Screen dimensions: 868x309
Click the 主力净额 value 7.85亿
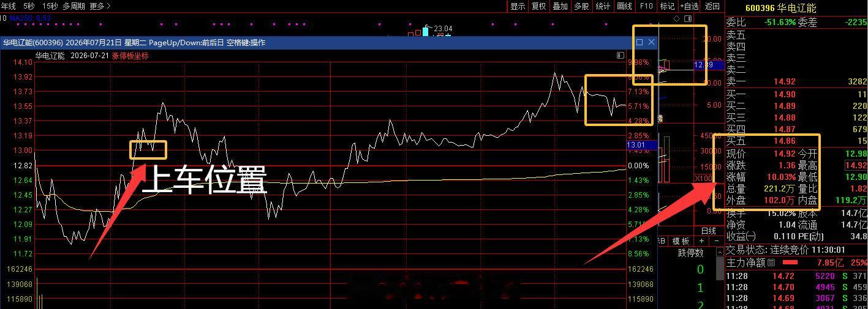(830, 262)
